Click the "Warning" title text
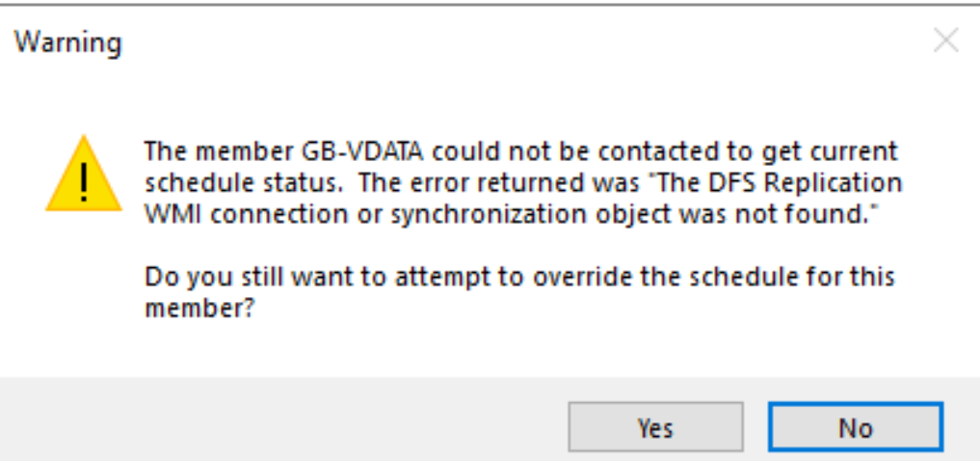This screenshot has height=461, width=980. 67,42
